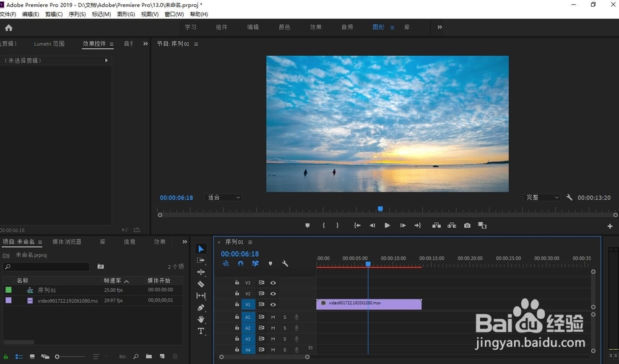The width and height of the screenshot is (619, 364).
Task: Open Program monitor settings wrench
Action: (569, 197)
